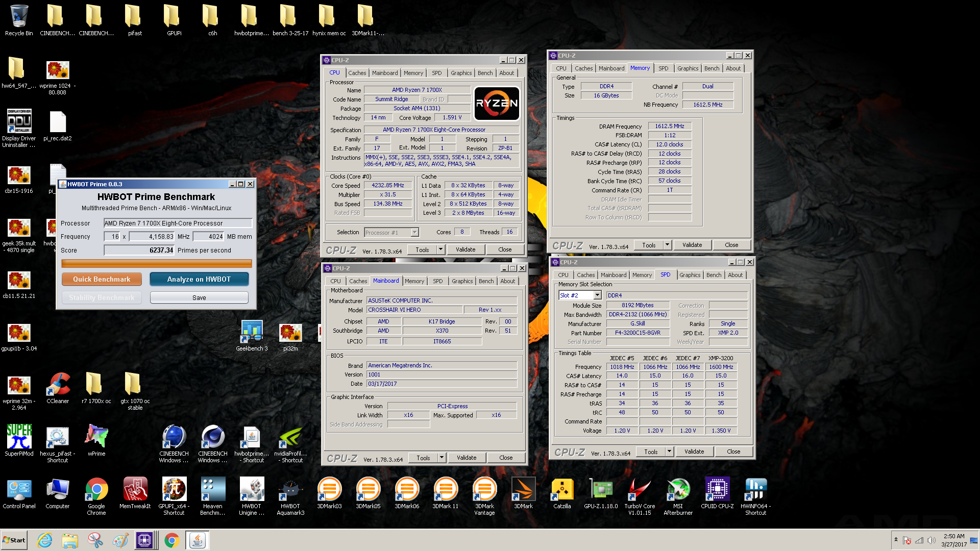980x551 pixels.
Task: Open the nvidiaProfileInspector shortcut icon
Action: [290, 444]
